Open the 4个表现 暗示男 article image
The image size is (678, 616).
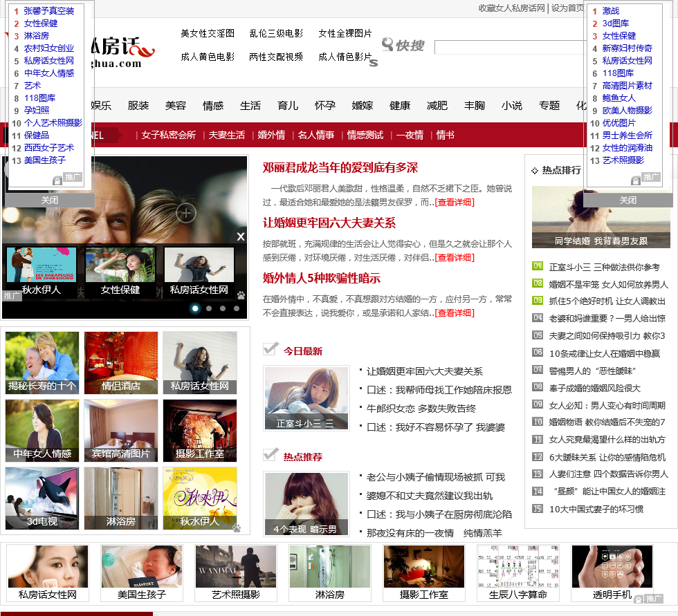click(306, 504)
